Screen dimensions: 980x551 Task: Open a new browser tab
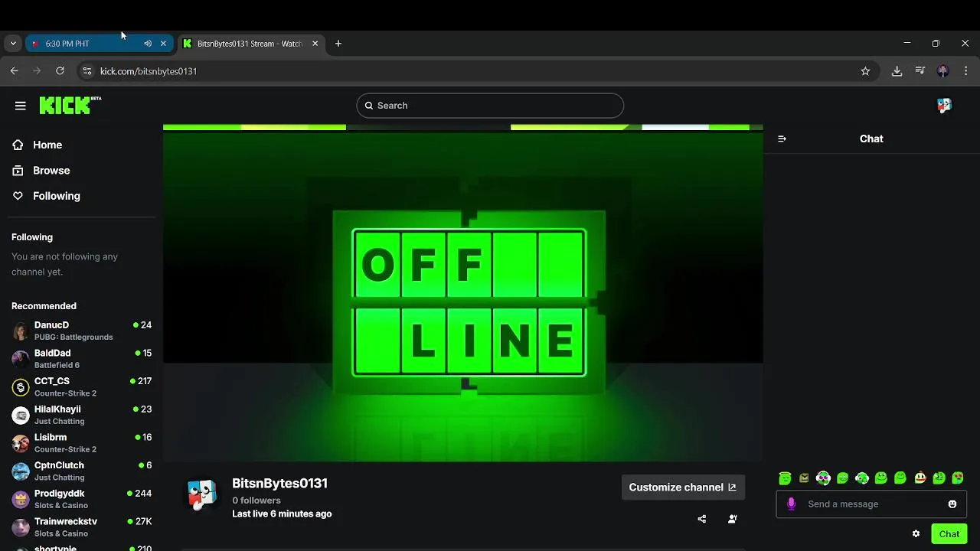(x=338, y=44)
